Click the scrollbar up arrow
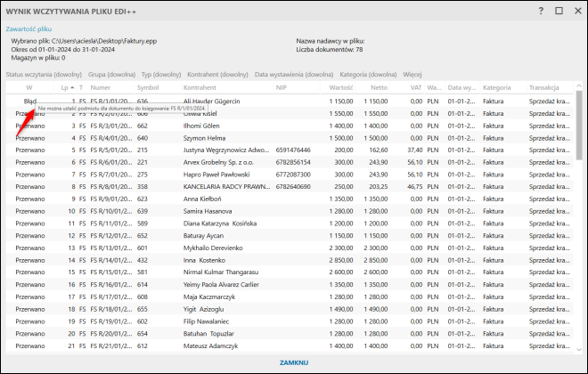 pos(579,86)
